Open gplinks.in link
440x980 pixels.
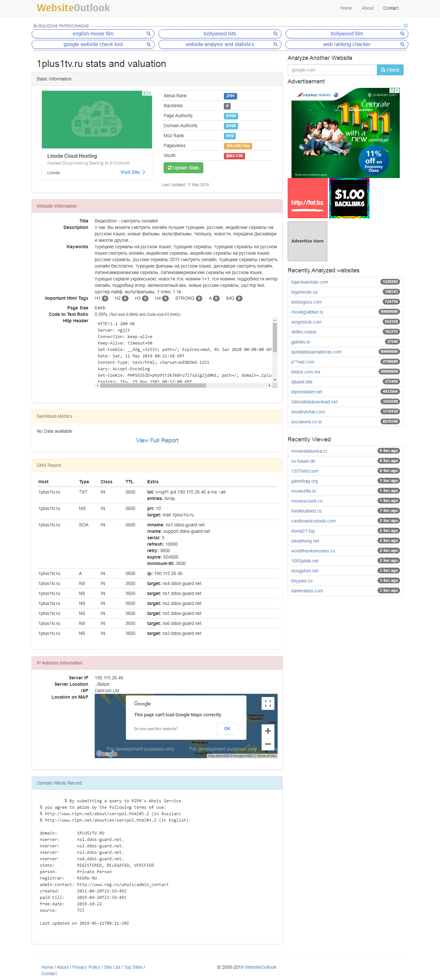300,342
